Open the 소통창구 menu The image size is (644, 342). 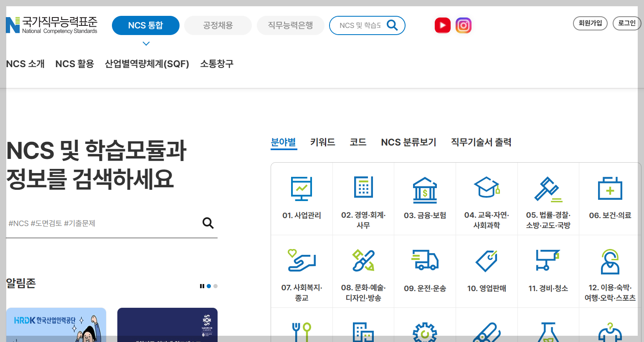pos(217,64)
